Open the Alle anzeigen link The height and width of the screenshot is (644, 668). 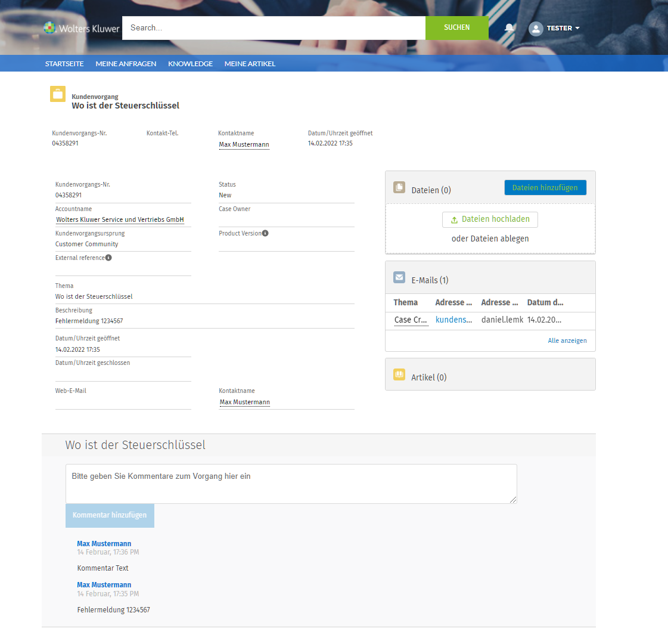pyautogui.click(x=567, y=340)
